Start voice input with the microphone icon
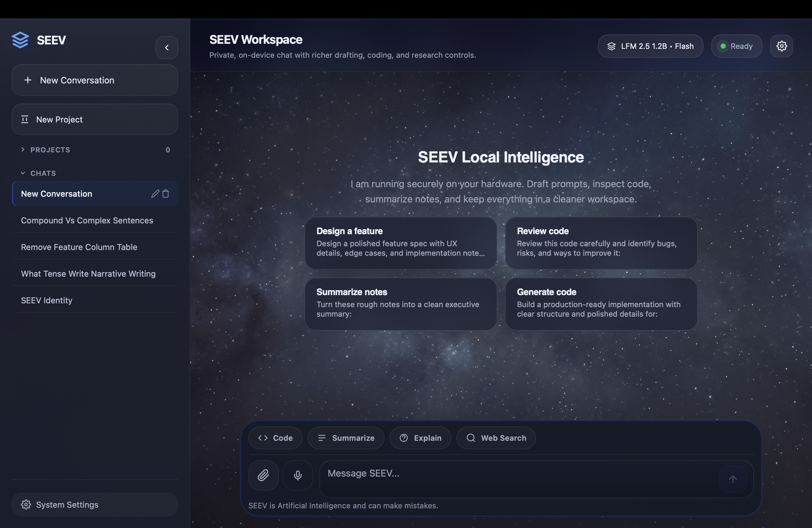812x528 pixels. (298, 475)
